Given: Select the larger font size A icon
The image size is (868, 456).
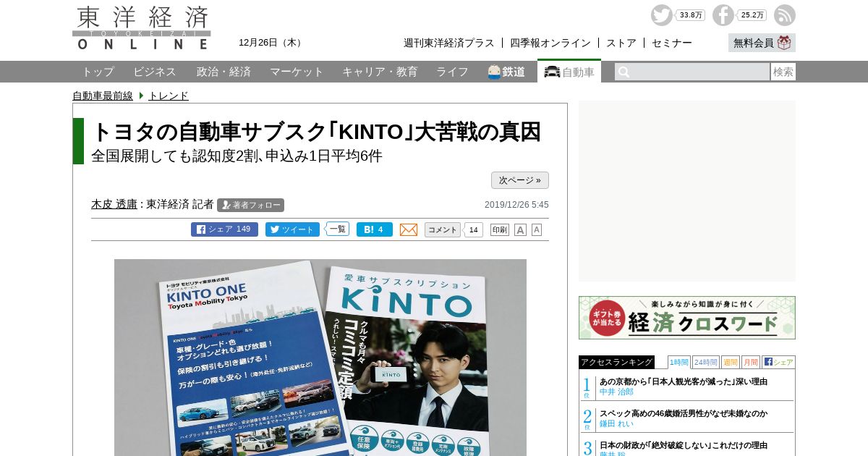Looking at the screenshot, I should pyautogui.click(x=520, y=229).
